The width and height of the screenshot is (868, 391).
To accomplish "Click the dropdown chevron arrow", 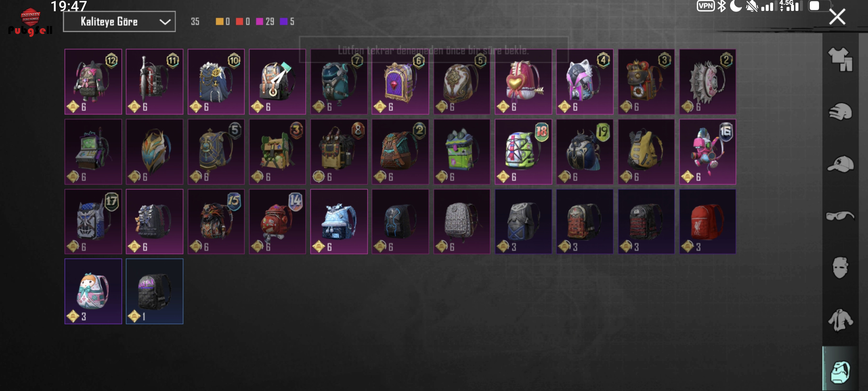I will [x=165, y=22].
